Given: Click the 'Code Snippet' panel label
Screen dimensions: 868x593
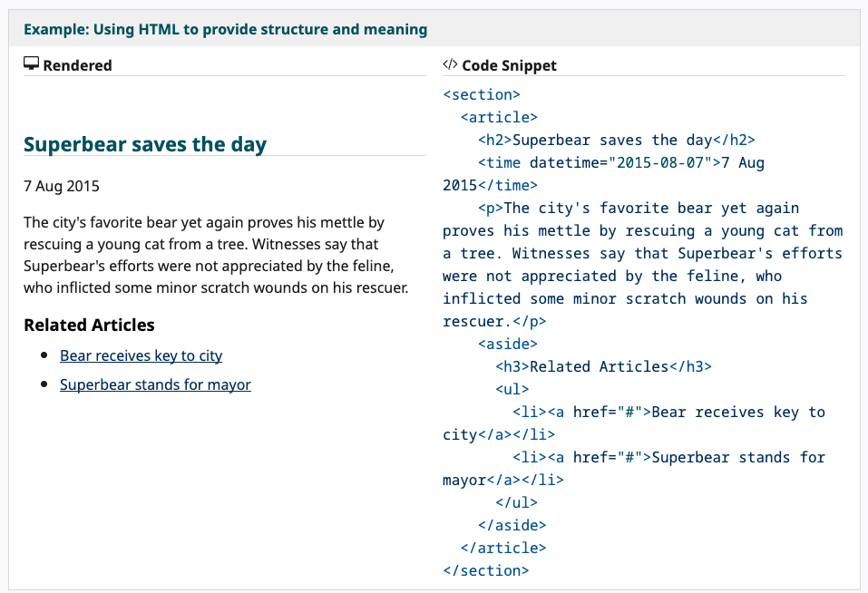Looking at the screenshot, I should pyautogui.click(x=510, y=65).
